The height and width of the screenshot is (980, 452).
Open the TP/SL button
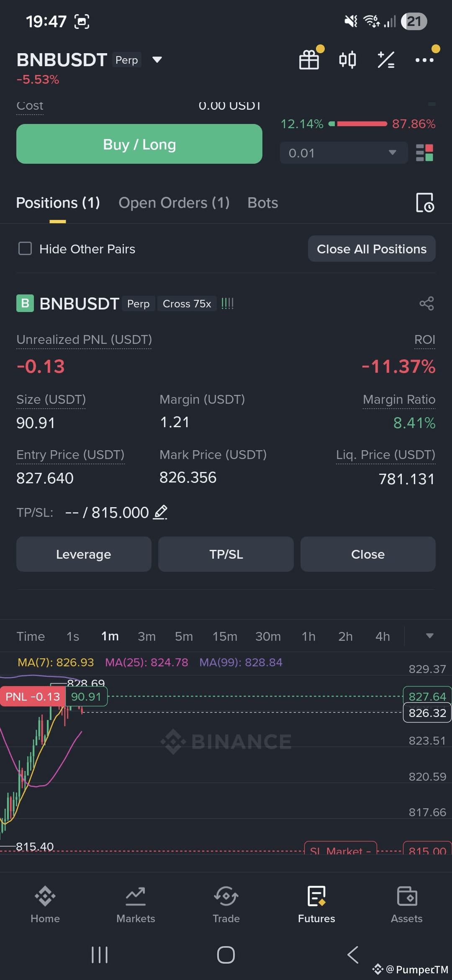tap(226, 554)
